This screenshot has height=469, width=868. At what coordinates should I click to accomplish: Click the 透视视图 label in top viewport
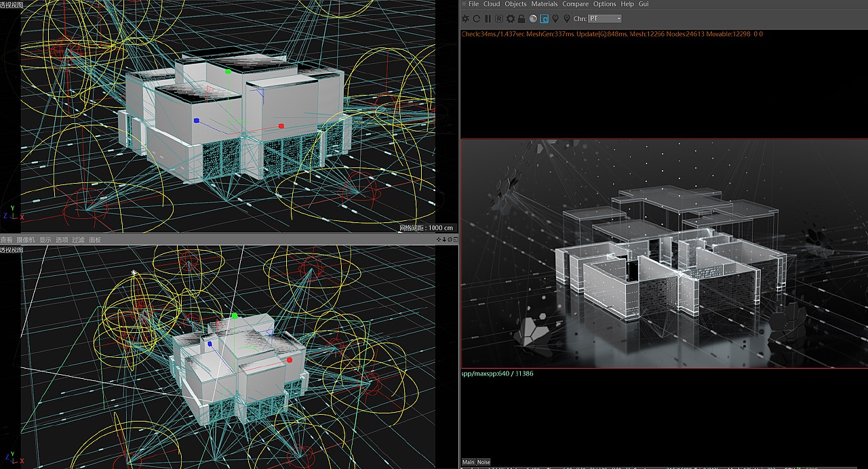12,4
